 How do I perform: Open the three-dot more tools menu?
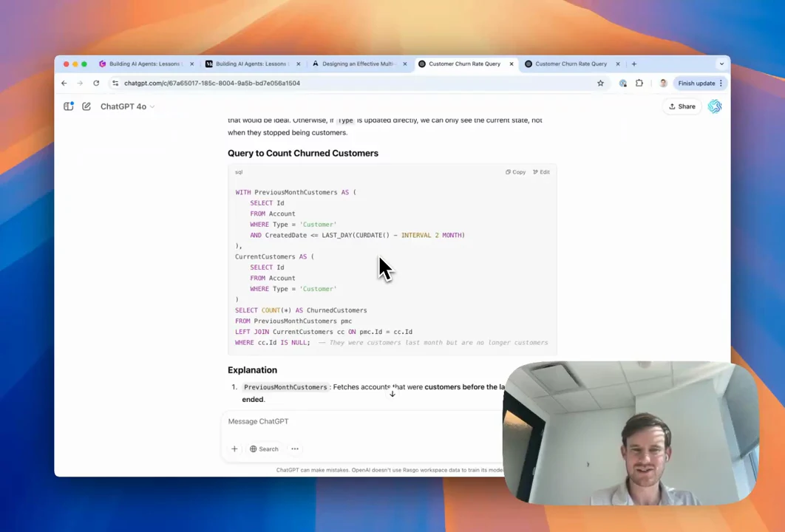(295, 449)
